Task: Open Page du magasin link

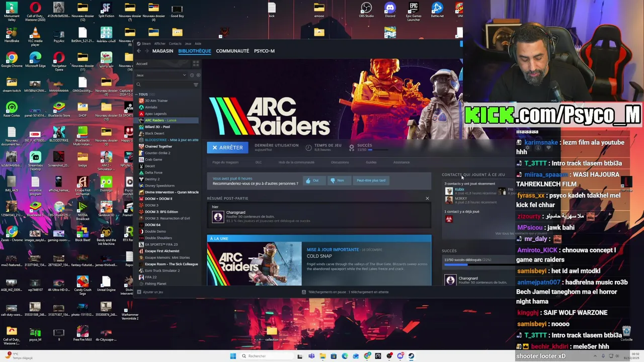Action: click(x=225, y=162)
